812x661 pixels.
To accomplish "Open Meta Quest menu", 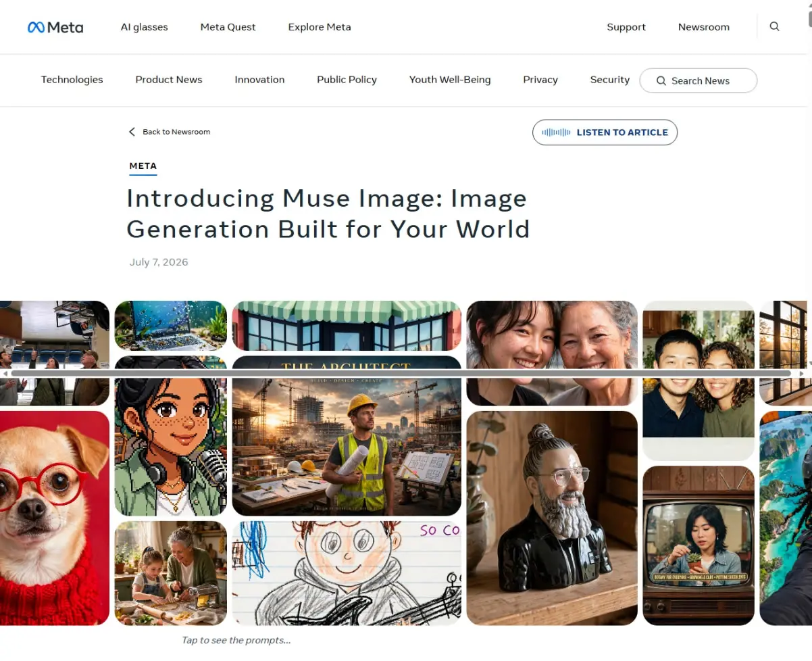I will pyautogui.click(x=228, y=27).
